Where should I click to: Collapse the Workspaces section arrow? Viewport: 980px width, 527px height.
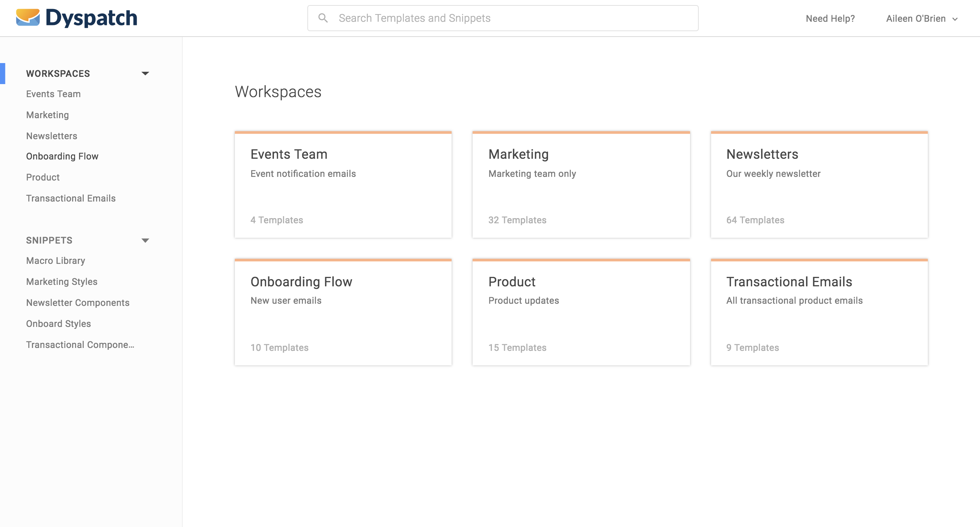click(145, 74)
